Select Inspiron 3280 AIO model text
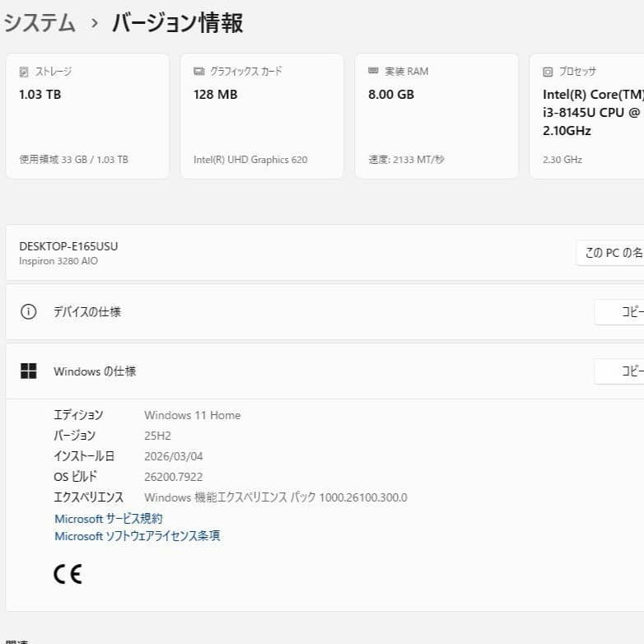This screenshot has height=644, width=644. tap(58, 261)
